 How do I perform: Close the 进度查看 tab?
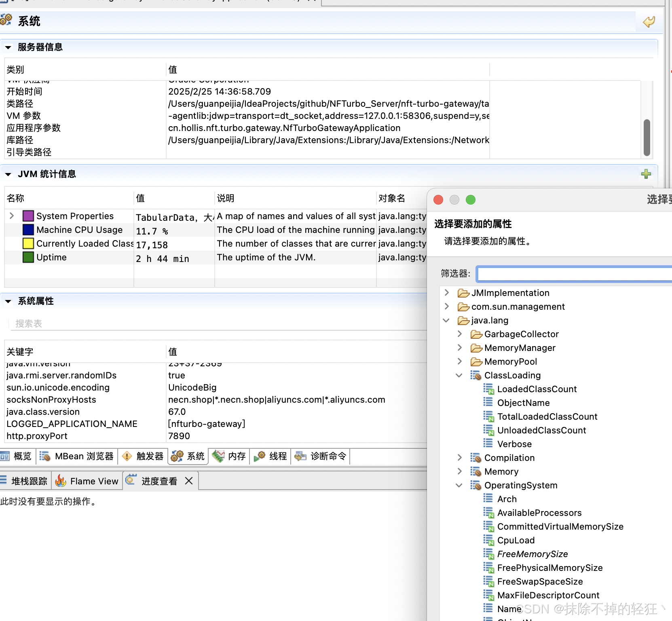pos(188,481)
